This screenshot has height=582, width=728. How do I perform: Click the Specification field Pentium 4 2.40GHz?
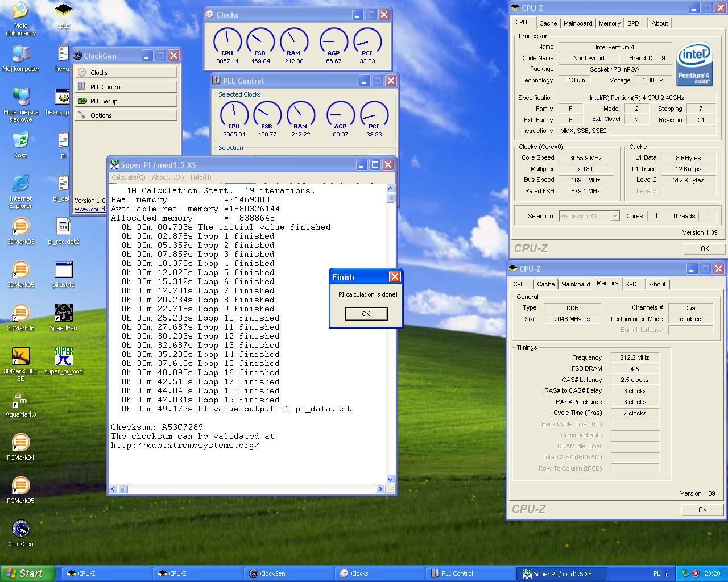pos(637,98)
